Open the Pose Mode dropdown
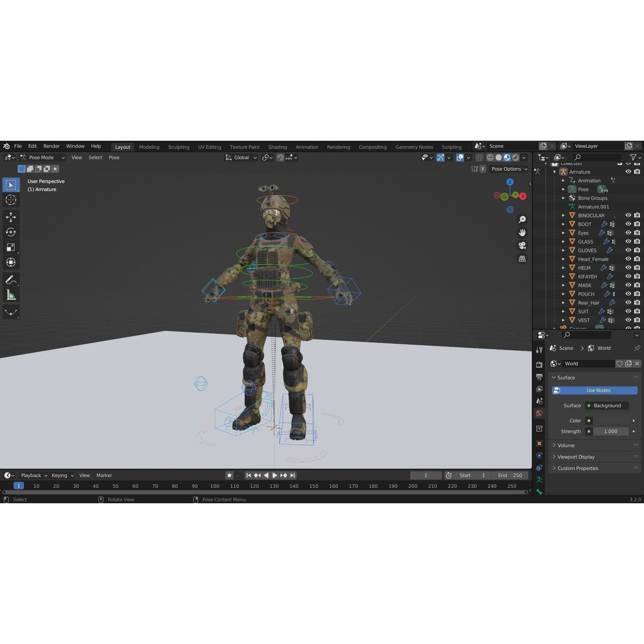This screenshot has width=644, height=644. 42,157
